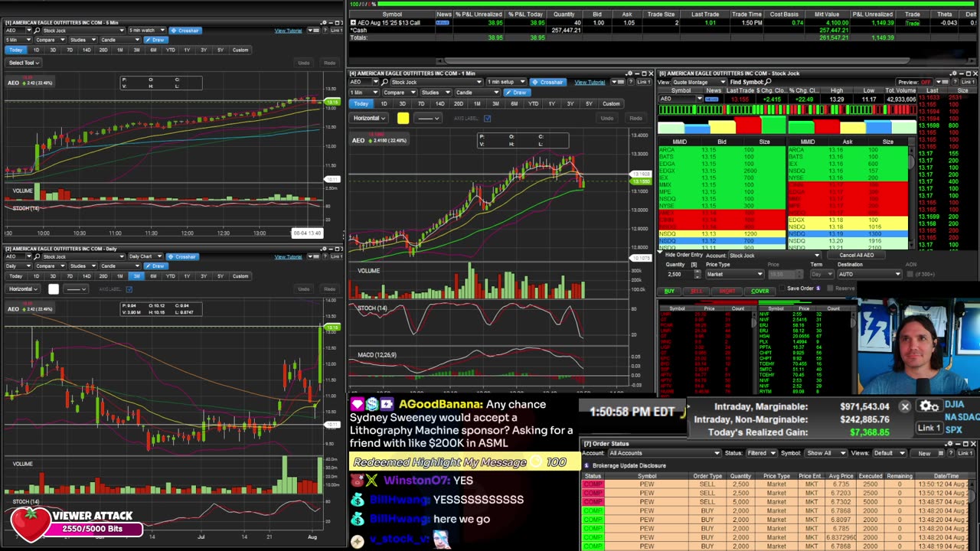Click the help question mark in 5 Min chart
The height and width of the screenshot is (551, 980).
pos(325,31)
